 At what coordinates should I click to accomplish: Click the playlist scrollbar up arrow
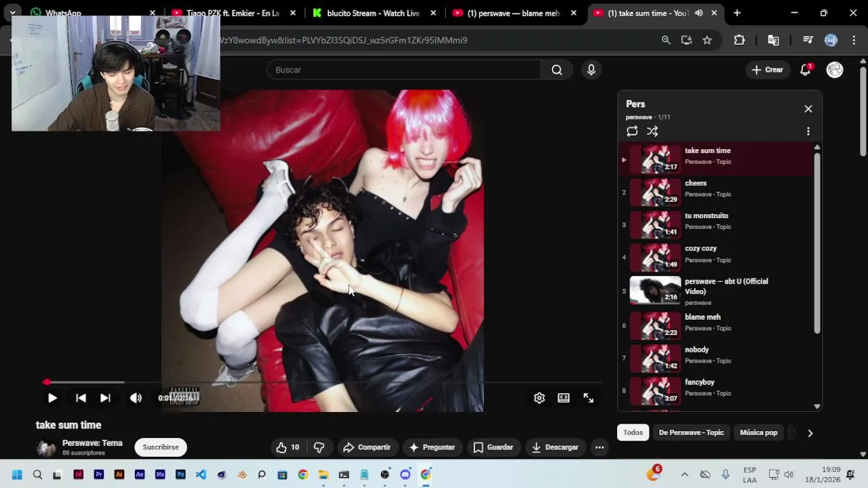click(817, 147)
